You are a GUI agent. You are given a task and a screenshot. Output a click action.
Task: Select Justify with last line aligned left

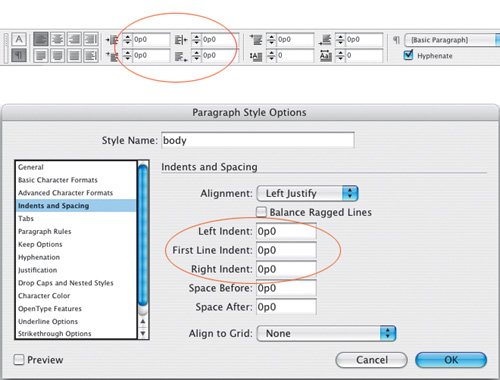pyautogui.click(x=41, y=55)
